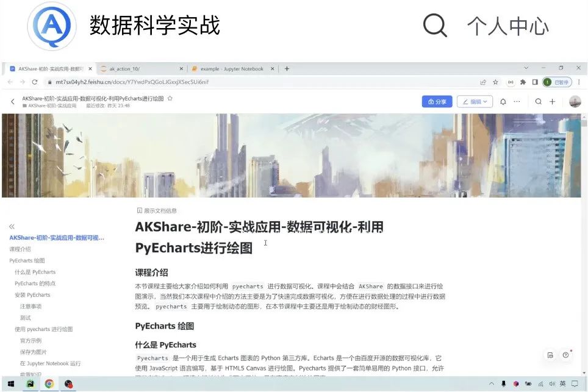The width and height of the screenshot is (588, 392).
Task: Open document notifications bell
Action: click(x=503, y=102)
